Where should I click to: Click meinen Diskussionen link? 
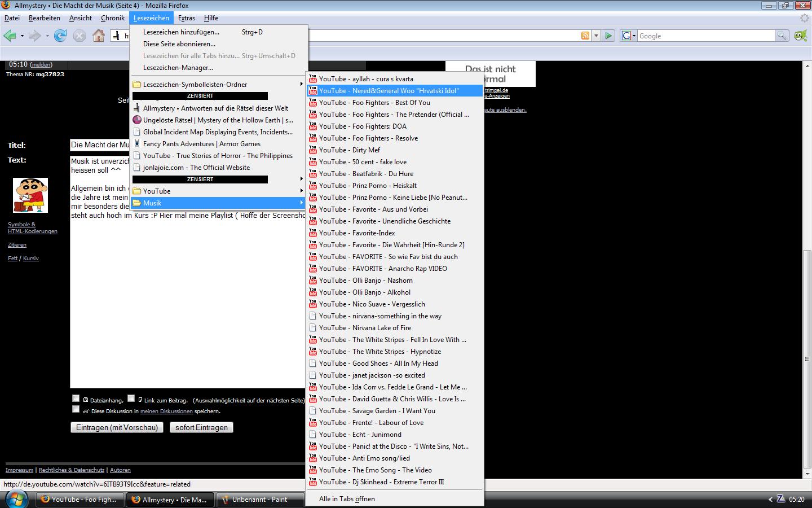click(166, 411)
